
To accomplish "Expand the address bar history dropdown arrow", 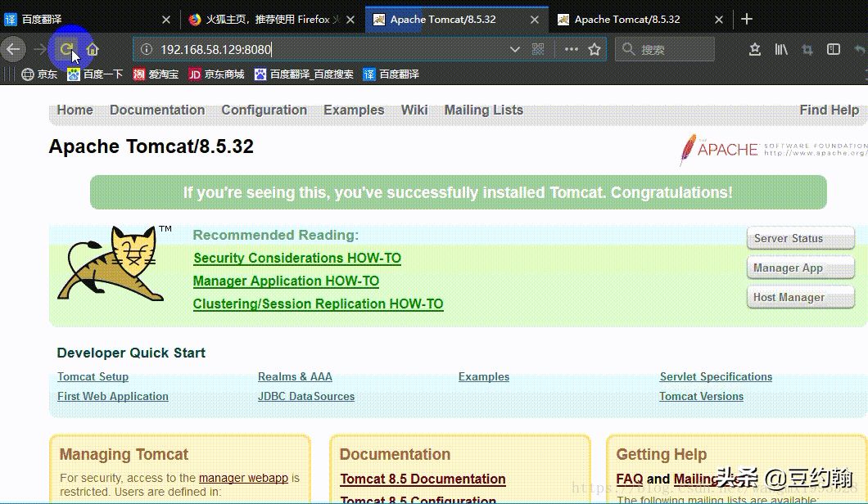I will tap(515, 49).
